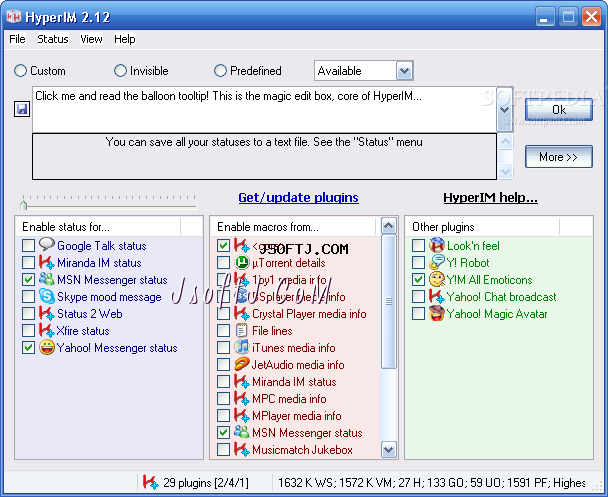Viewport: 608px width, 497px height.
Task: Select the Predefined radio button
Action: click(x=220, y=71)
